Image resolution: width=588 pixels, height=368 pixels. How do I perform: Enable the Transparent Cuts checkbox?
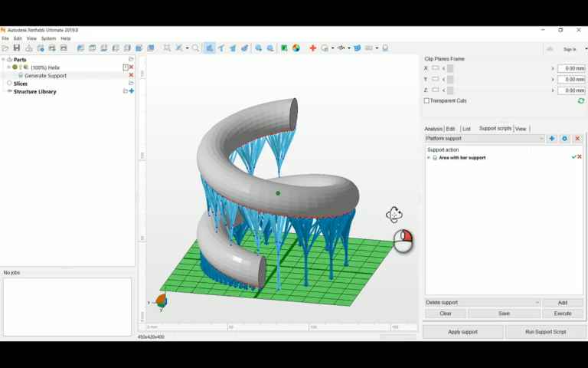427,100
